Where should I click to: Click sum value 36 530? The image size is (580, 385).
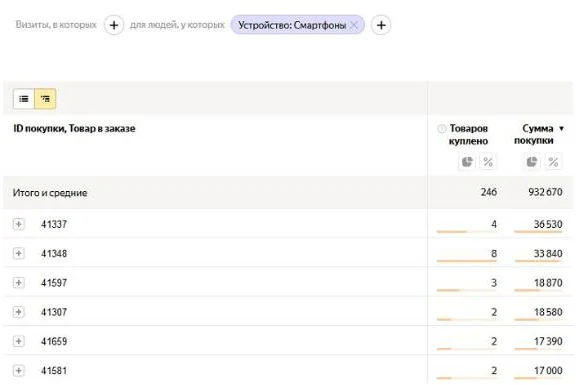click(548, 224)
